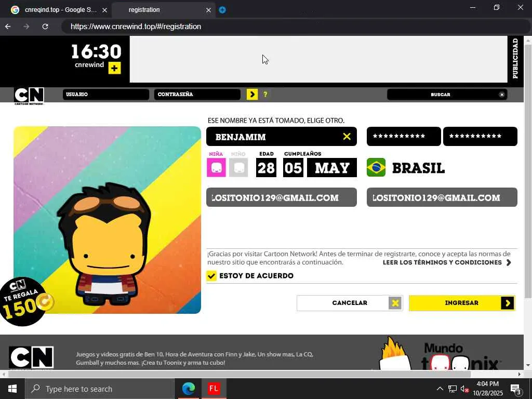Click the confirm password field
532x399 pixels.
tap(480, 137)
